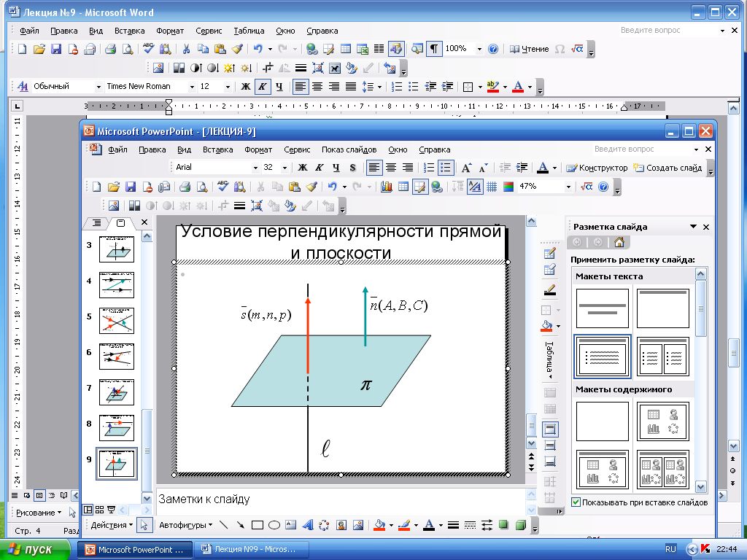Screen dimensions: 747x560
Task: Click Cut scissors icon in Word toolbar
Action: (186, 49)
